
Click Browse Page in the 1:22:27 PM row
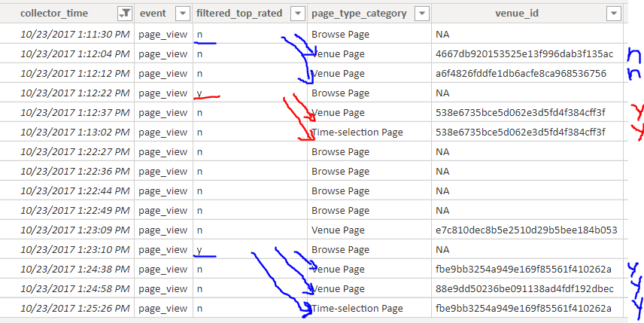340,152
